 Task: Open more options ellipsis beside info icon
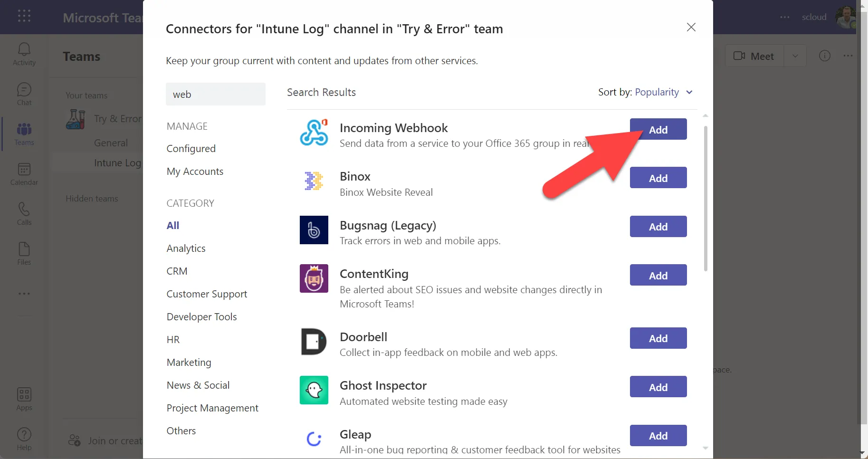click(848, 56)
